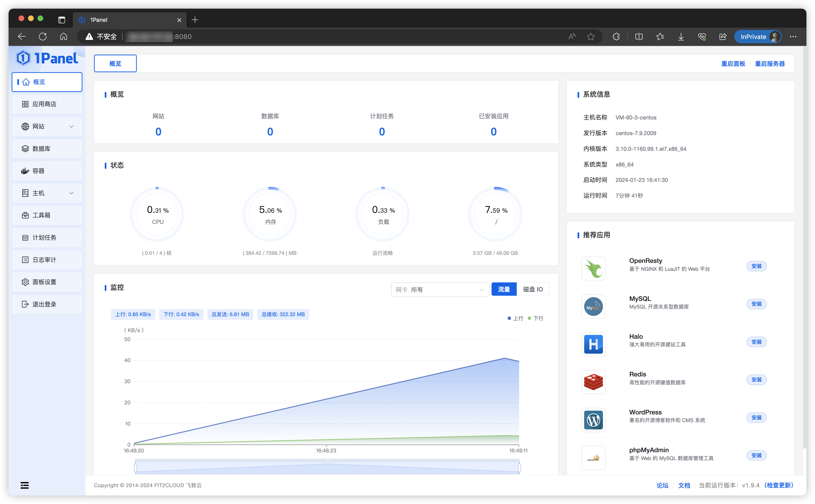Open a new browser tab
The image size is (815, 504).
(x=195, y=20)
